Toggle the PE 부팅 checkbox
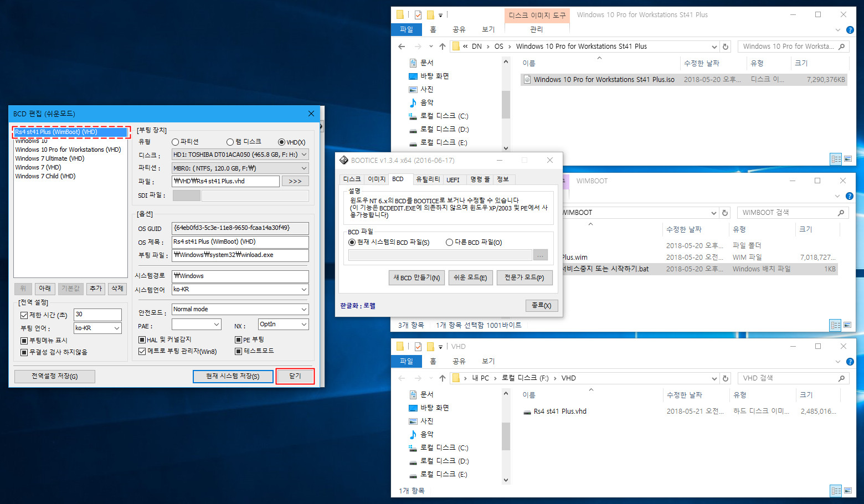This screenshot has width=864, height=504. point(238,340)
